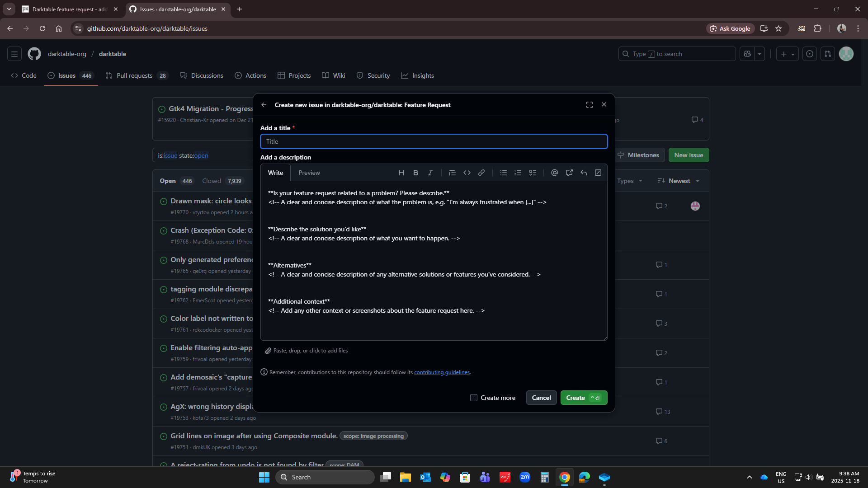Open the contributing guidelines link

(442, 372)
